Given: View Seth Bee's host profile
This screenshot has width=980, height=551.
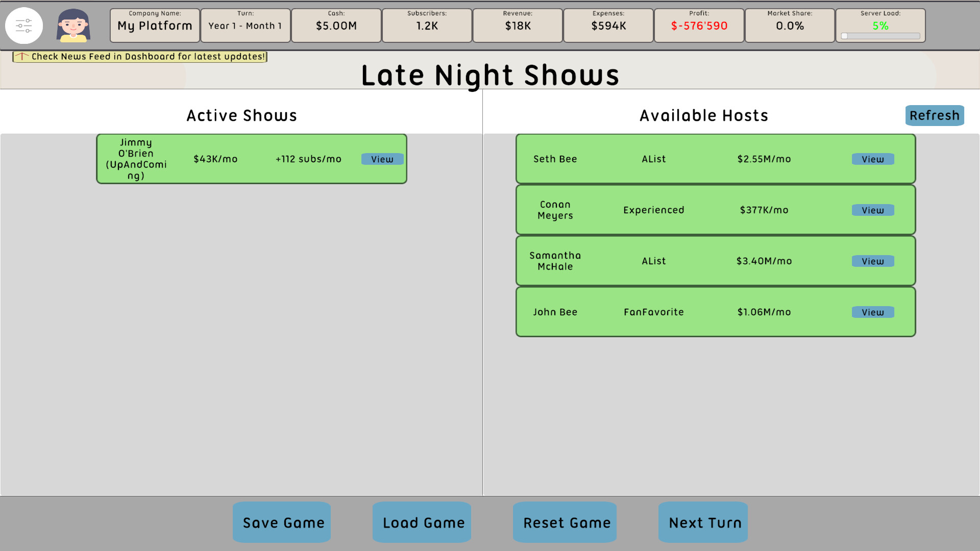Looking at the screenshot, I should 872,159.
